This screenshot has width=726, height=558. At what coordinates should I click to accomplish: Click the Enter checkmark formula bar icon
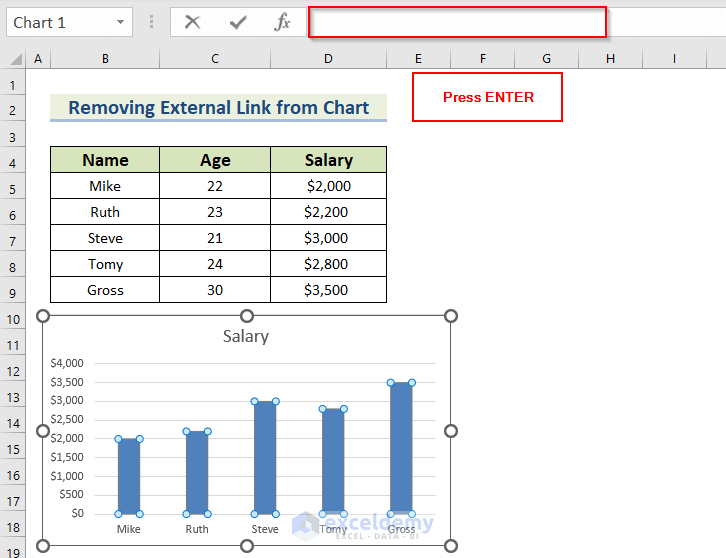click(x=238, y=22)
